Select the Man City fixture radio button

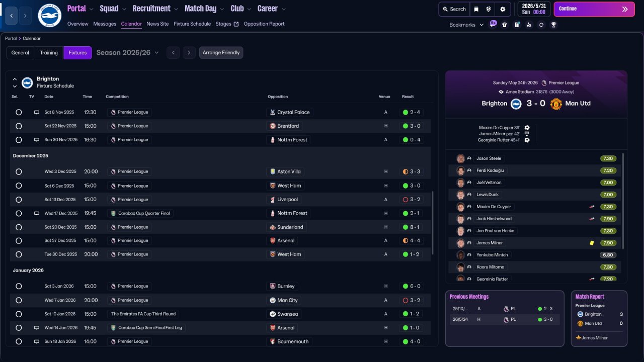pos(19,300)
